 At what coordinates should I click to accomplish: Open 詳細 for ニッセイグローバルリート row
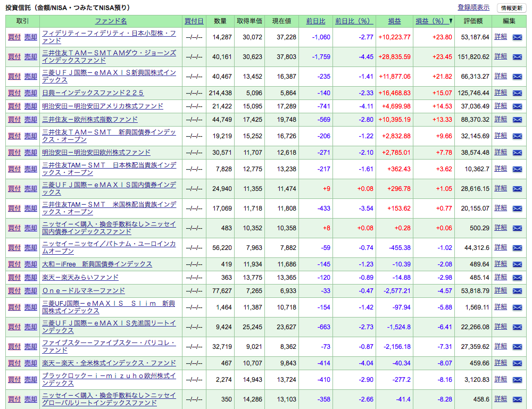point(501,399)
